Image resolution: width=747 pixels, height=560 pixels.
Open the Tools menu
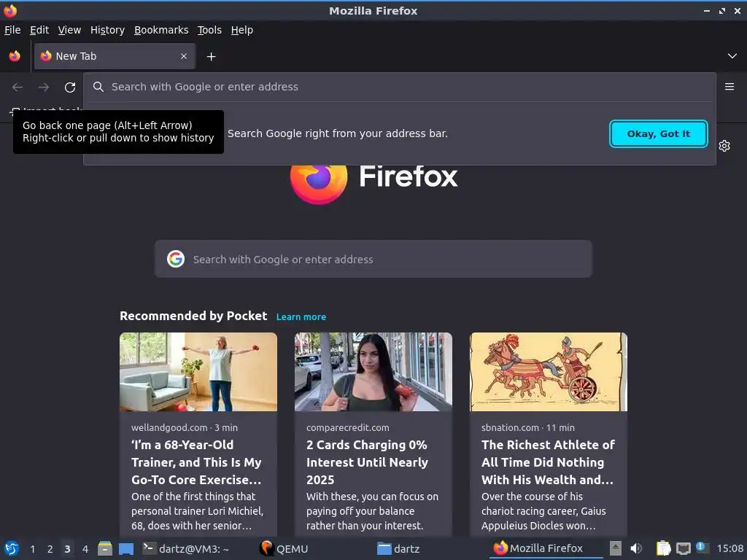pyautogui.click(x=209, y=30)
